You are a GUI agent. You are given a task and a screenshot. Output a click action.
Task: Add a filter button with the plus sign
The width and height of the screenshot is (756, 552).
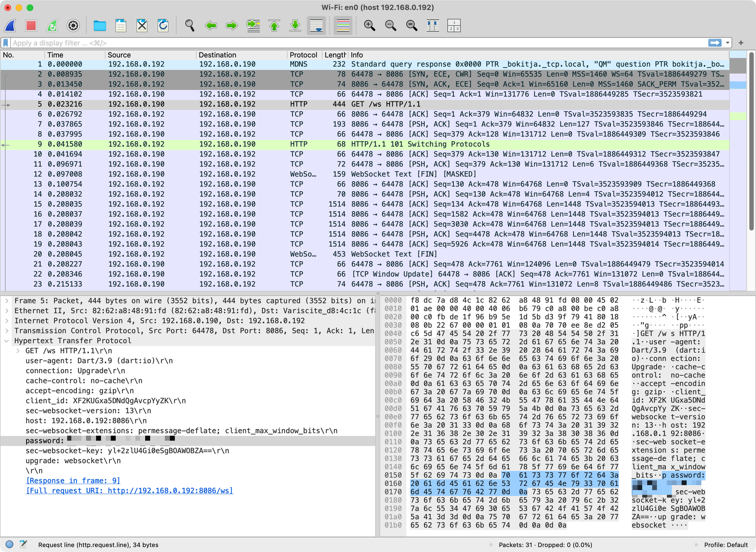[741, 43]
